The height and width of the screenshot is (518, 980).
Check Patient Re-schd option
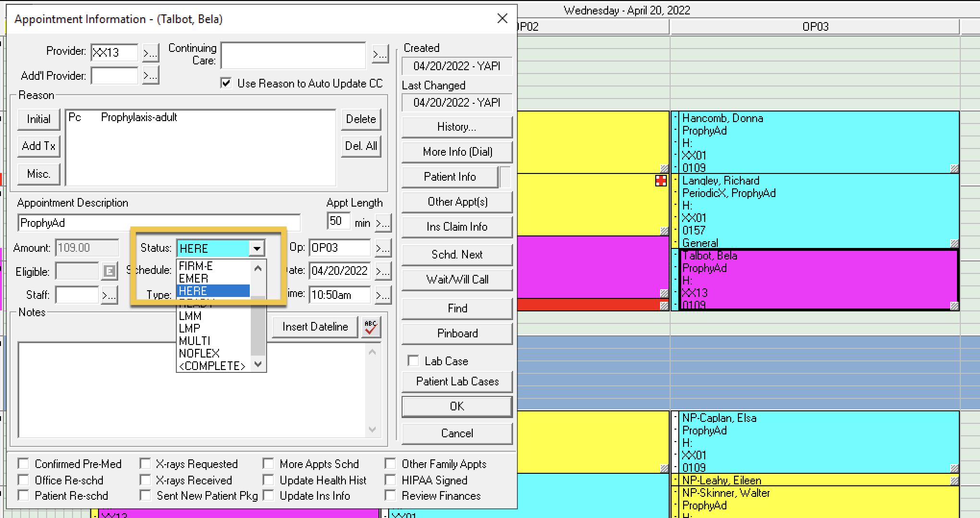click(23, 495)
